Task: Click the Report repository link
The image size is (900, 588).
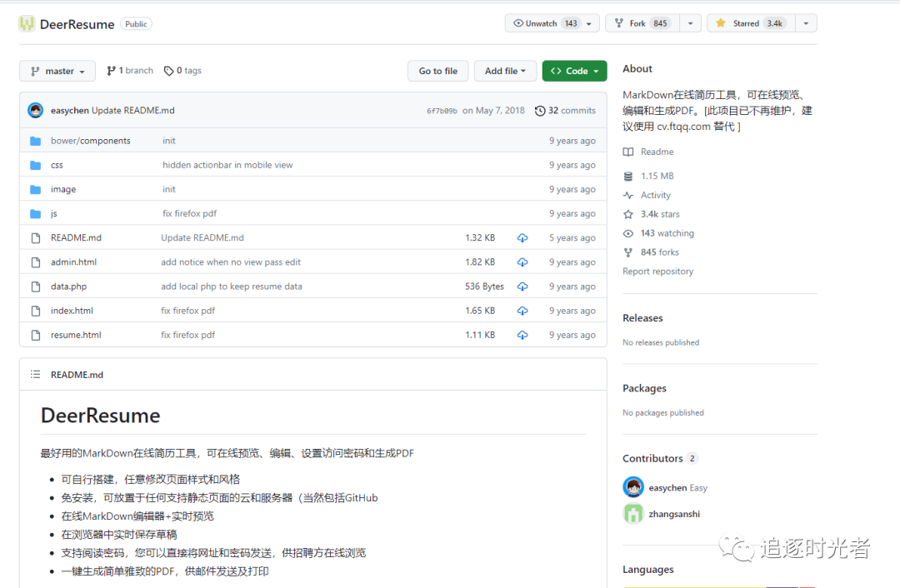Action: tap(657, 272)
